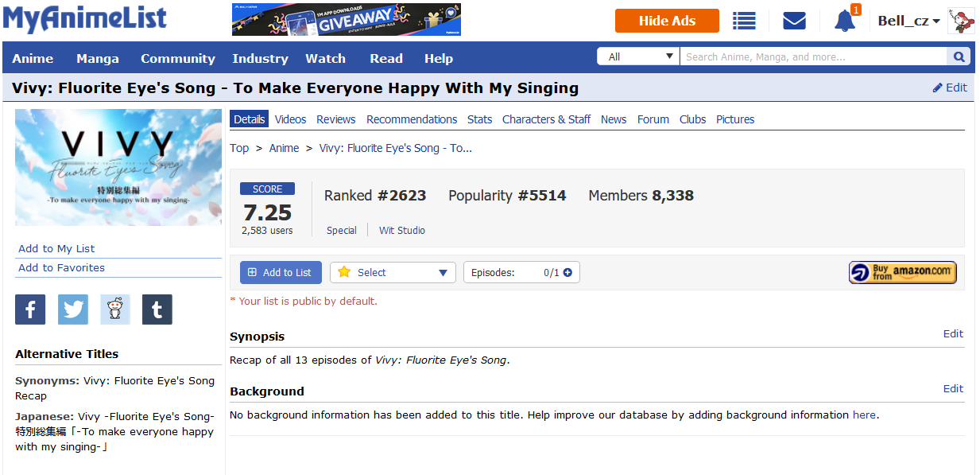Screen dimensions: 980x475
Task: Share on Twitter icon
Action: pos(73,310)
